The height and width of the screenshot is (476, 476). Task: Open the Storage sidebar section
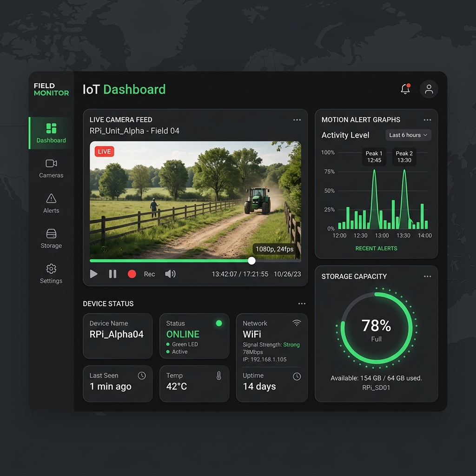51,239
